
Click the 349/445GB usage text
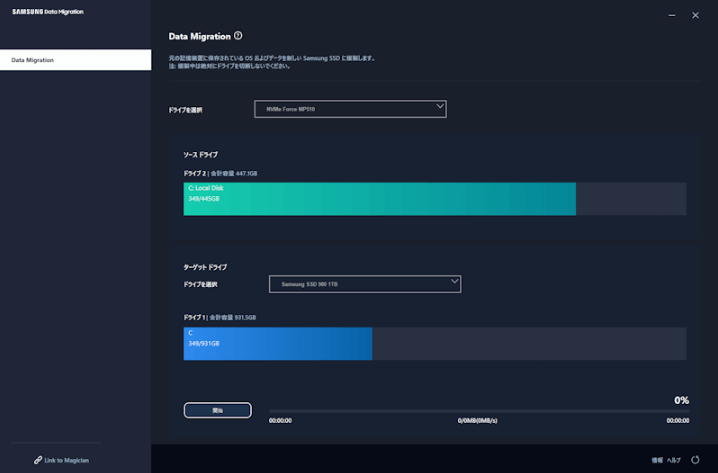coord(204,199)
